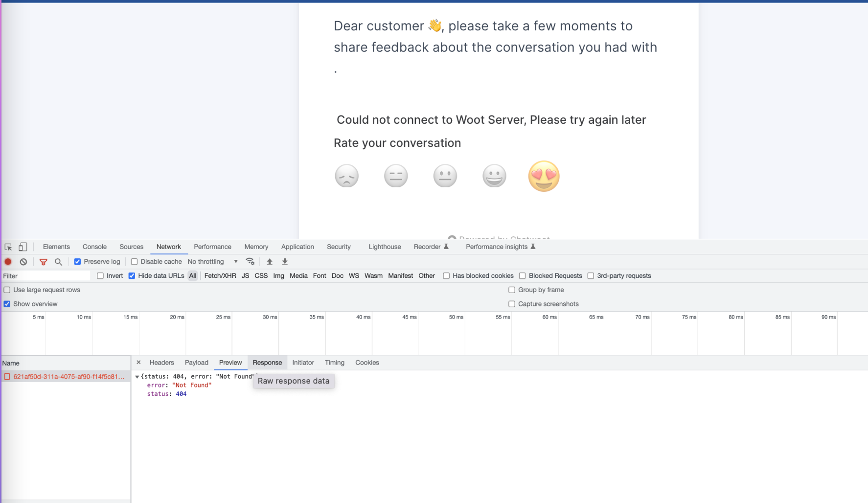
Task: Uncheck Preserve log checkbox
Action: point(77,262)
